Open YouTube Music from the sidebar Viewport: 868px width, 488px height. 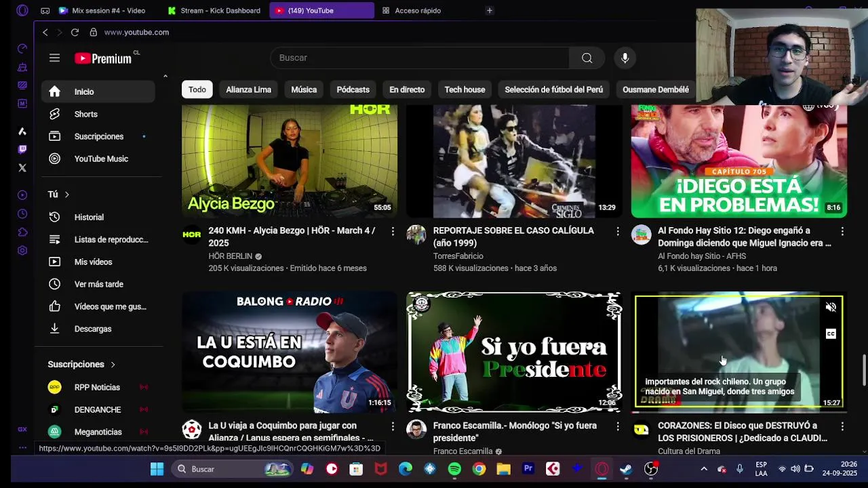98,159
